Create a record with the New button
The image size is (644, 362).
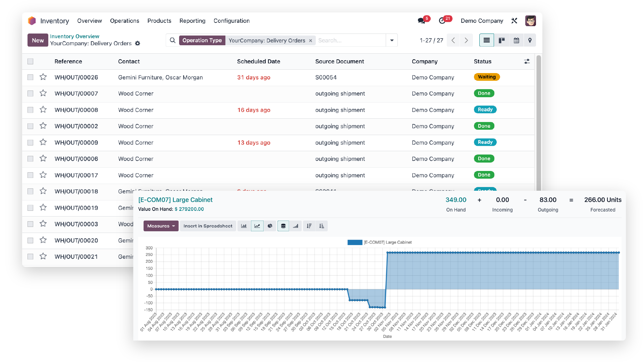tap(38, 40)
